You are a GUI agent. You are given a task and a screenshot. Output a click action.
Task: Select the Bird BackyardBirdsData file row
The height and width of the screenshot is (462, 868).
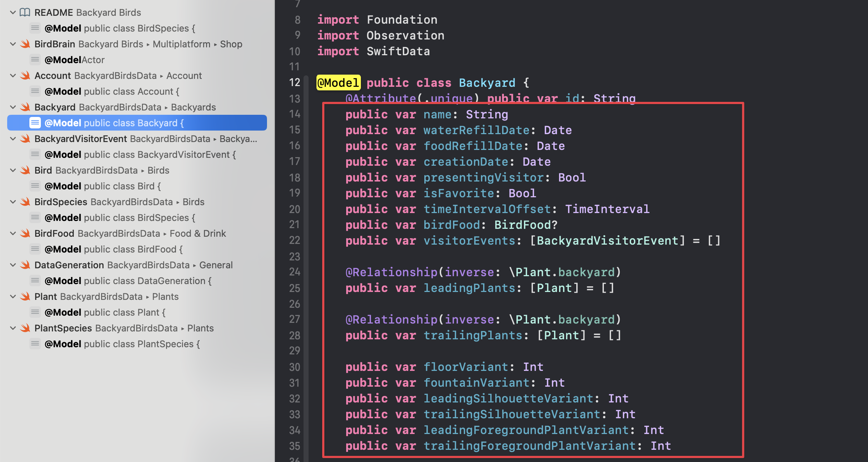coord(102,170)
